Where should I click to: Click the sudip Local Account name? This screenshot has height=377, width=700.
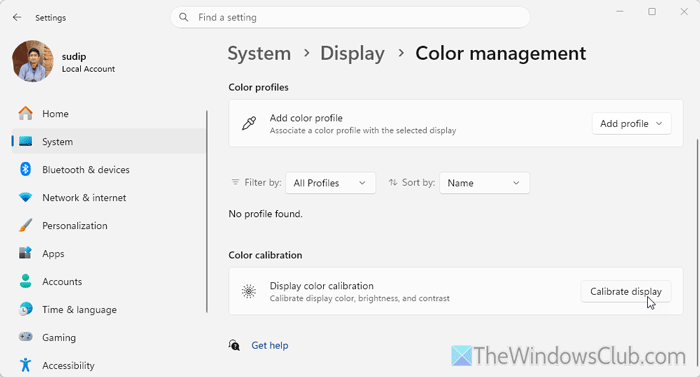88,62
